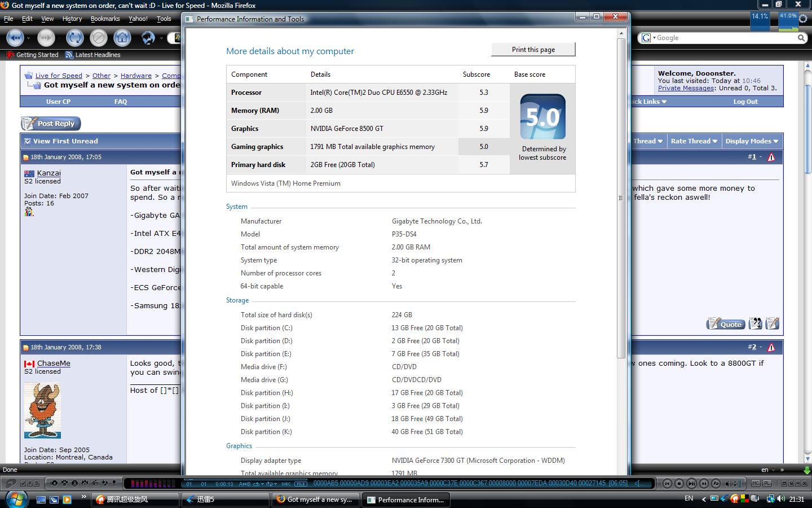This screenshot has width=812, height=508.
Task: Click the Firefox Forward arrow button
Action: [46, 38]
